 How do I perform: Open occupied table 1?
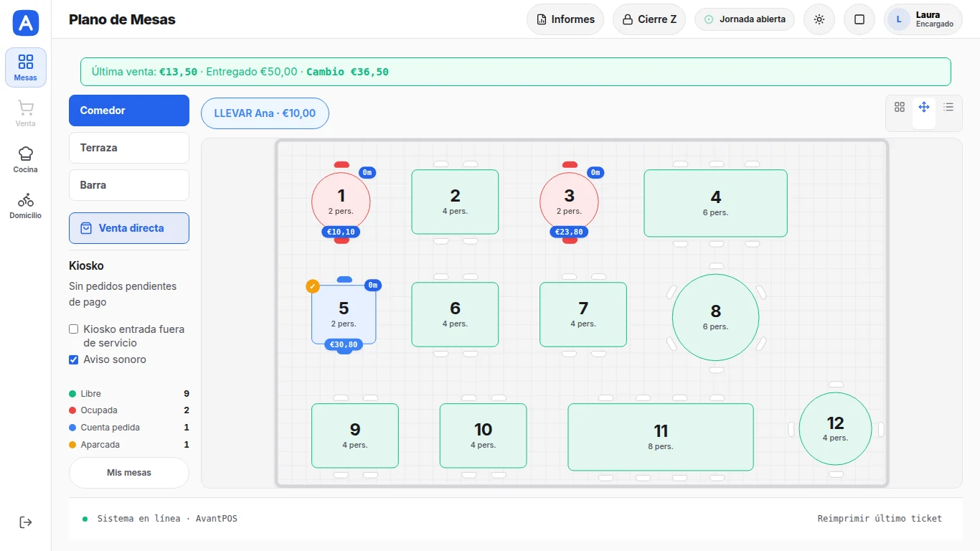click(341, 202)
